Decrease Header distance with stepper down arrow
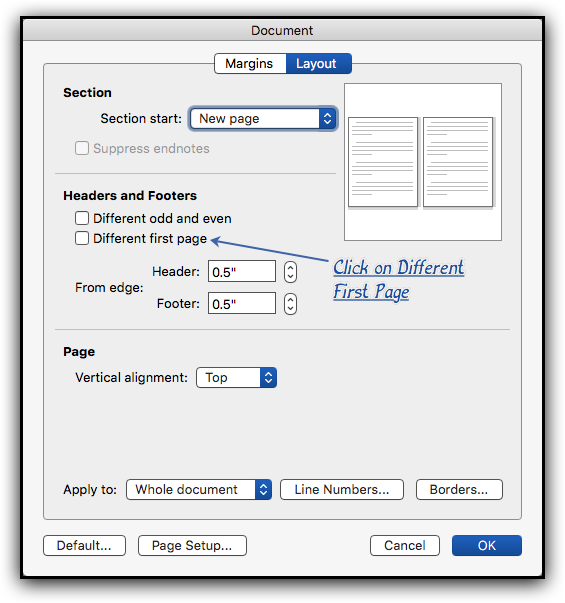Viewport: 565px width, 603px height. point(290,277)
